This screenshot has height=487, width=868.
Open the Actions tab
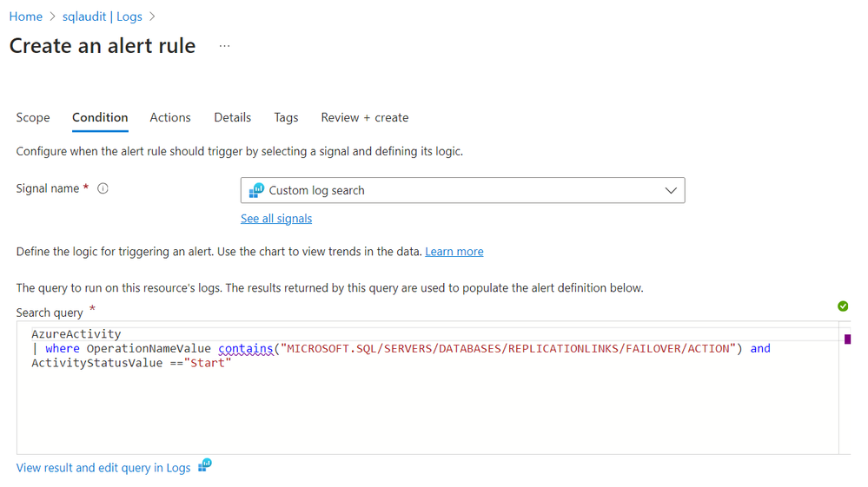[170, 117]
